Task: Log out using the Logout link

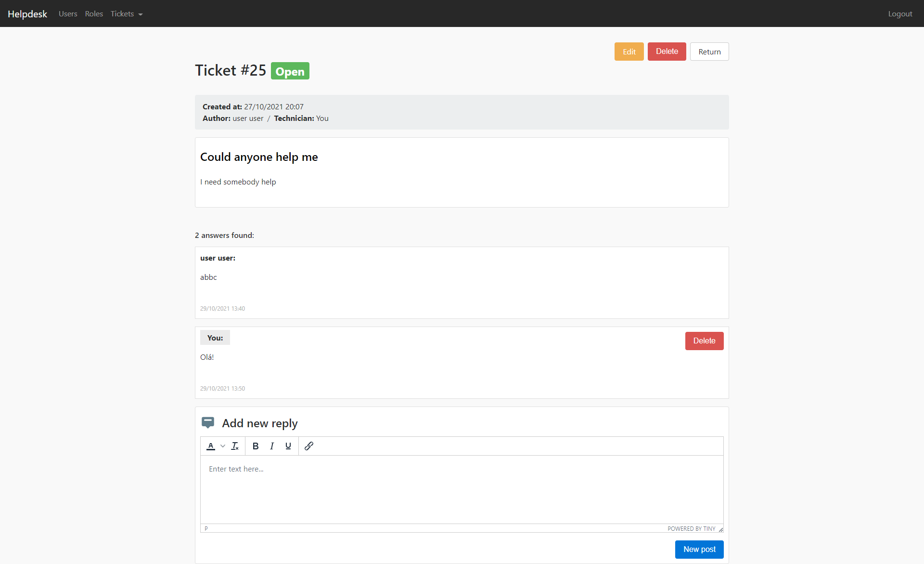Action: [x=900, y=14]
